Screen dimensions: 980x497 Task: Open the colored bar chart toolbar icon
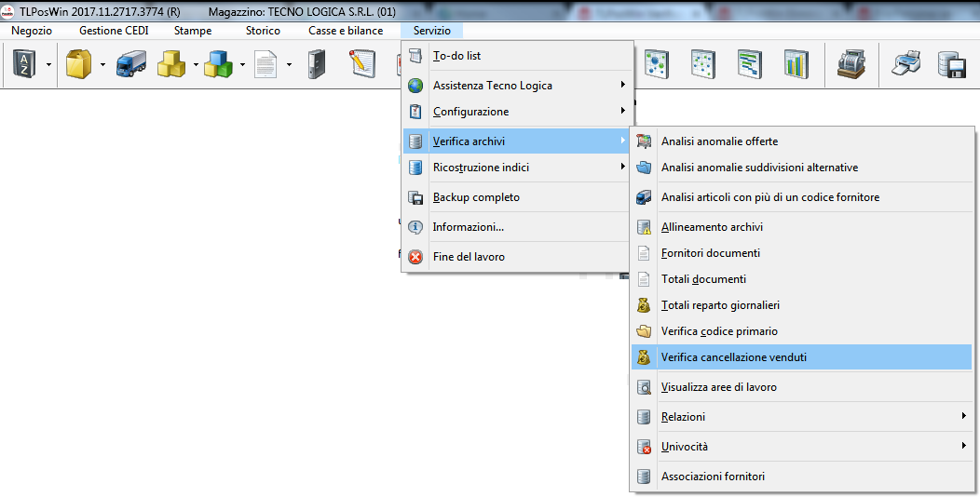point(796,64)
